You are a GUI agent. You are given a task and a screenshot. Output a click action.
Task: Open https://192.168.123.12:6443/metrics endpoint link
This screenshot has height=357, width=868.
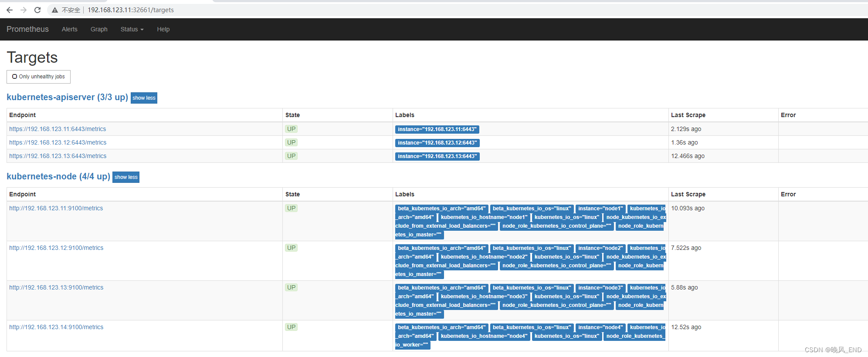coord(58,142)
